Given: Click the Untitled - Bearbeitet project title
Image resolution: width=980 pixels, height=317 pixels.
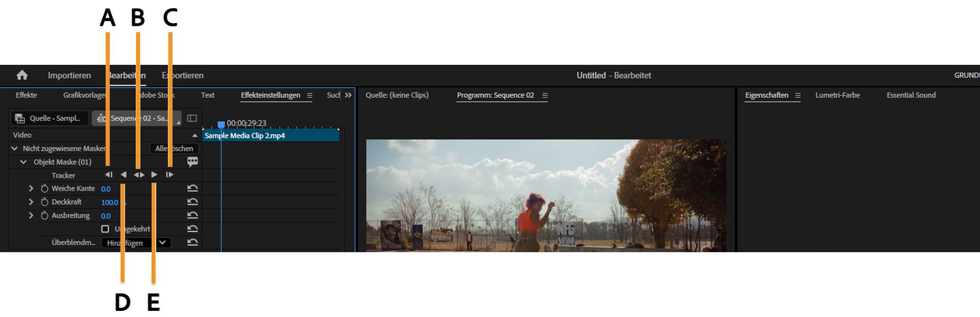Looking at the screenshot, I should tap(614, 75).
